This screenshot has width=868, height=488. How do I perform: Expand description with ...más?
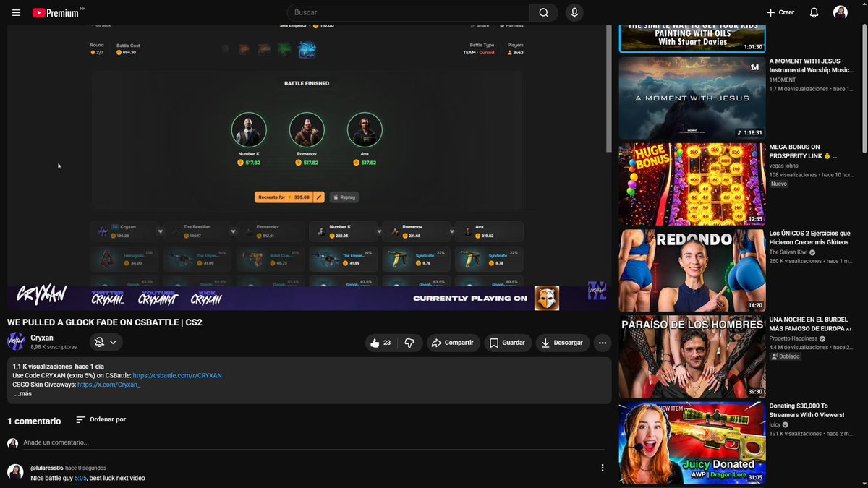tap(23, 394)
